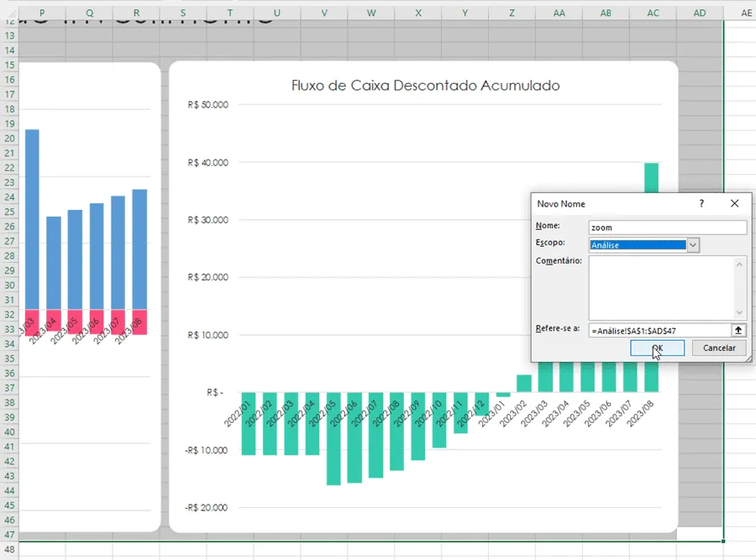Click inside the Comentário text area
This screenshot has height=560, width=756.
tap(660, 288)
